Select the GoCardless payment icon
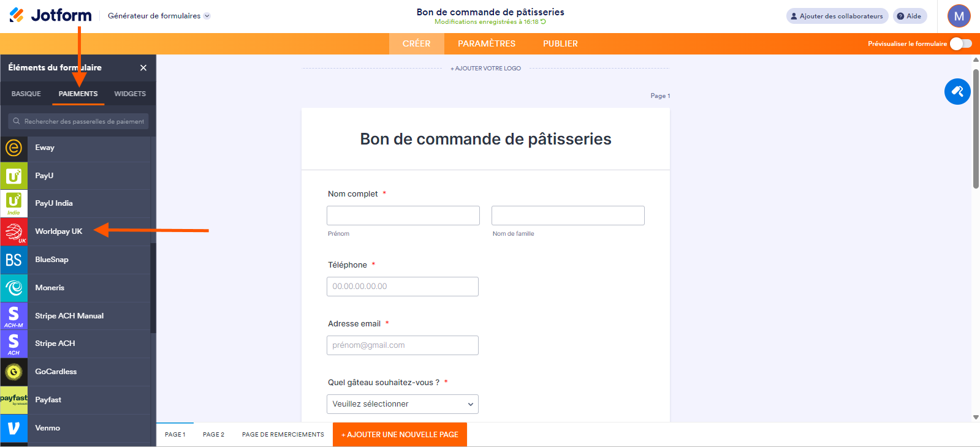Image resolution: width=980 pixels, height=447 pixels. 13,372
